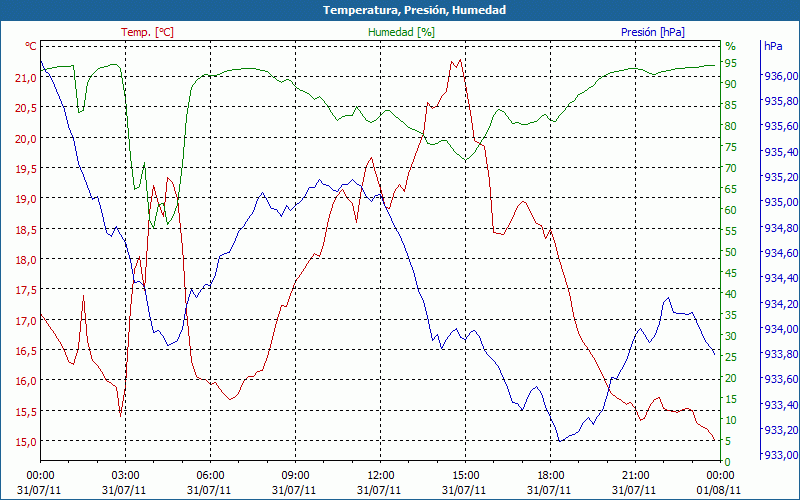Click green humidity axis value '75'
This screenshot has width=800, height=500.
(731, 147)
